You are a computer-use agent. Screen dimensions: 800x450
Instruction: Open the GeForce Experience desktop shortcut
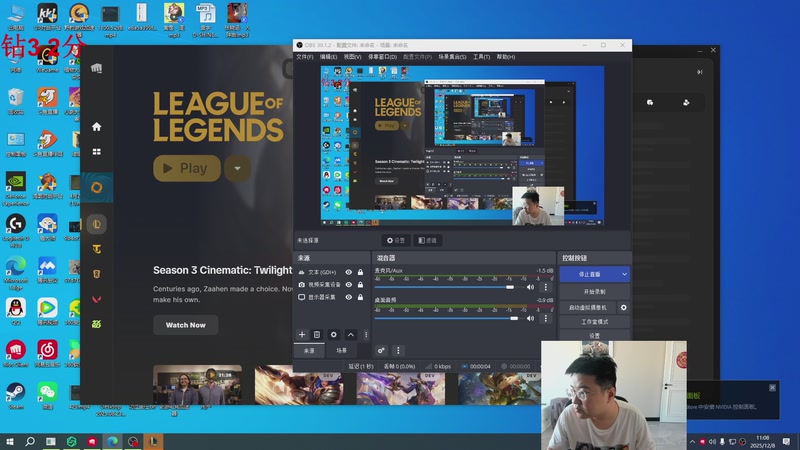click(x=15, y=189)
